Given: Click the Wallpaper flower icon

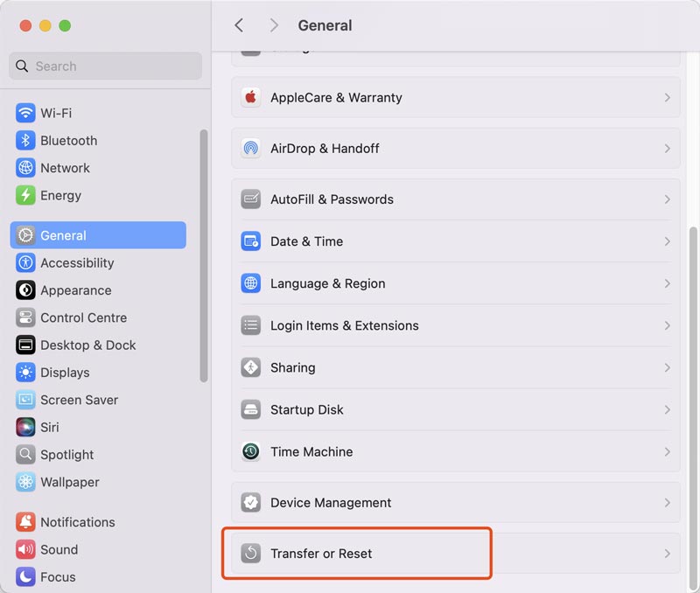Looking at the screenshot, I should pos(25,482).
